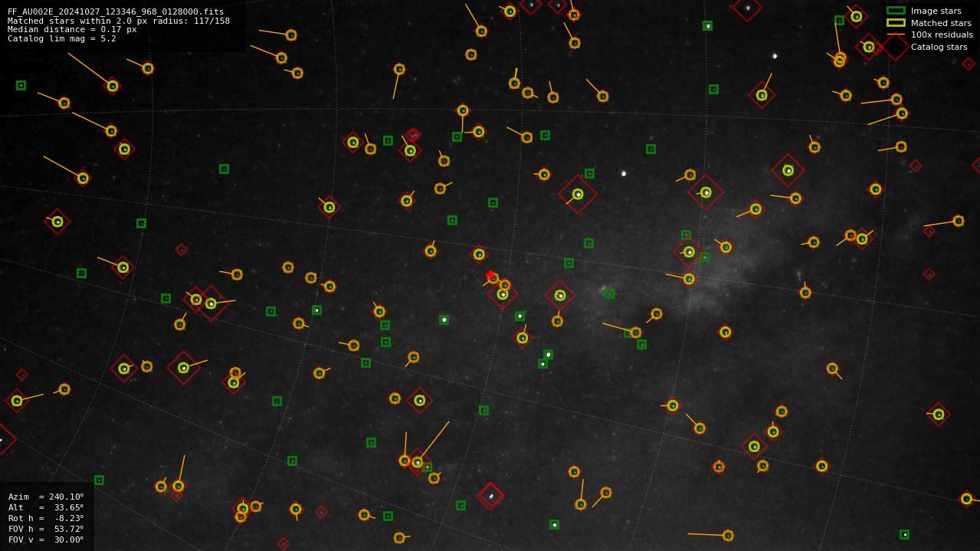Select the 'Matched stars' legend label
The width and height of the screenshot is (980, 551).
pos(941,23)
